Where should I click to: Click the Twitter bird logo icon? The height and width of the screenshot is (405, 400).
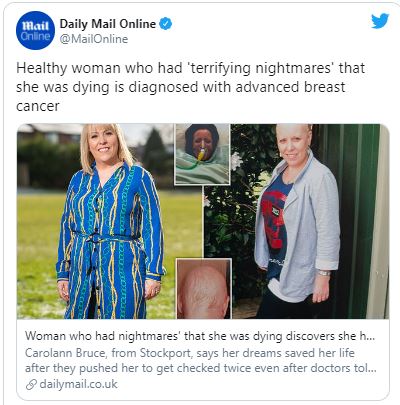380,21
